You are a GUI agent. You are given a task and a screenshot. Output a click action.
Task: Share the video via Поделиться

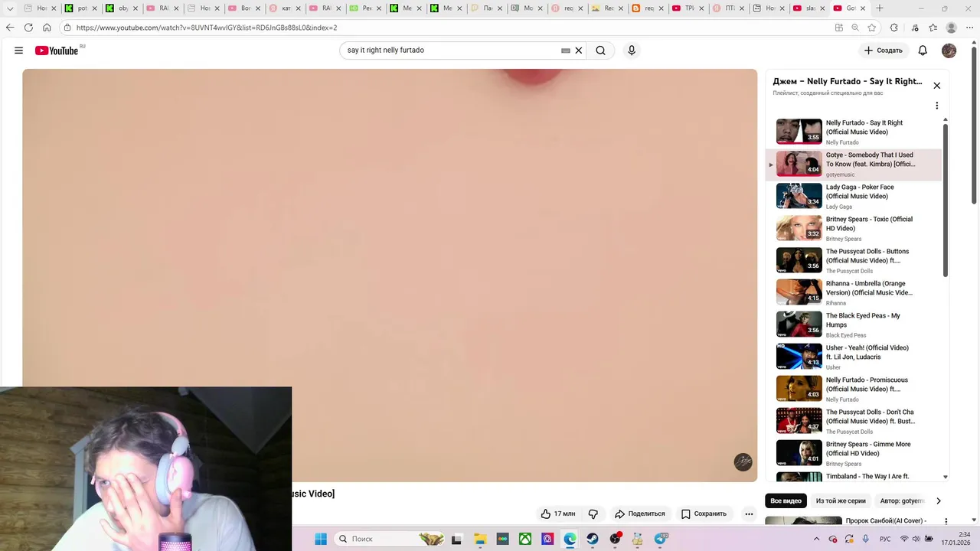pos(640,514)
